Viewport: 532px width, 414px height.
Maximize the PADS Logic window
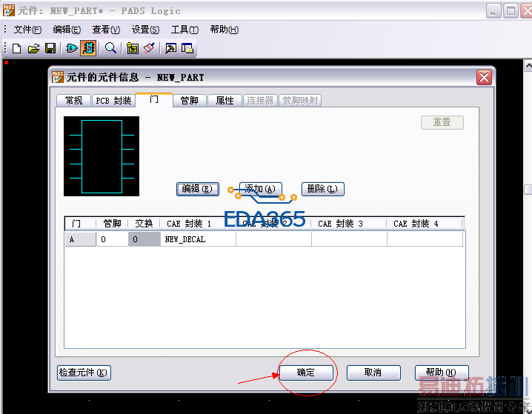tap(511, 11)
